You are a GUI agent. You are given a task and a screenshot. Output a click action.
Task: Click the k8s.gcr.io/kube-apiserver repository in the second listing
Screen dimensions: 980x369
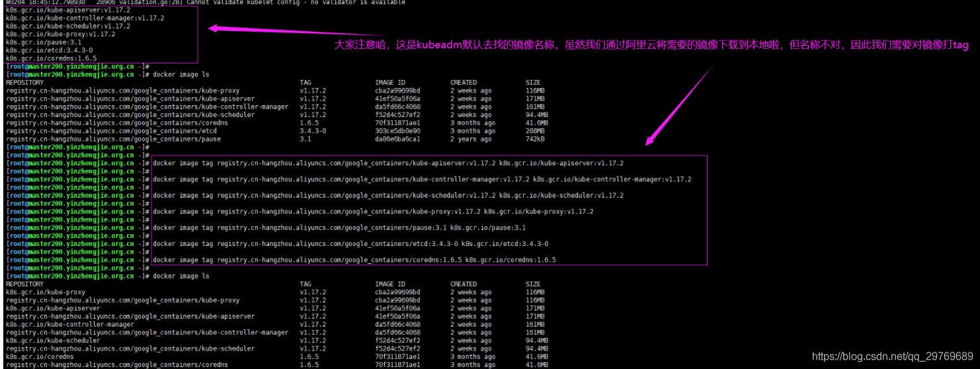coord(53,308)
